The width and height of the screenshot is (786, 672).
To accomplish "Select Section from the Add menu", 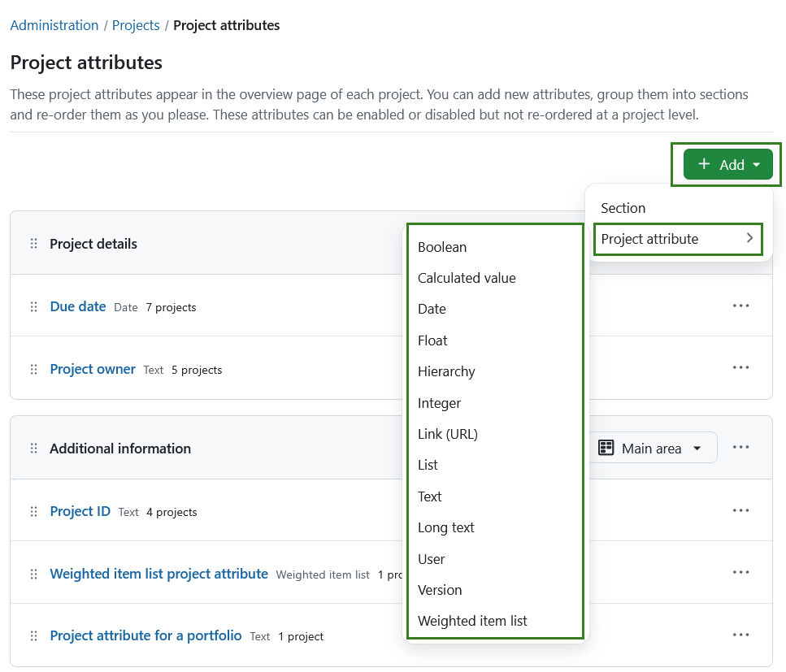I will (623, 208).
